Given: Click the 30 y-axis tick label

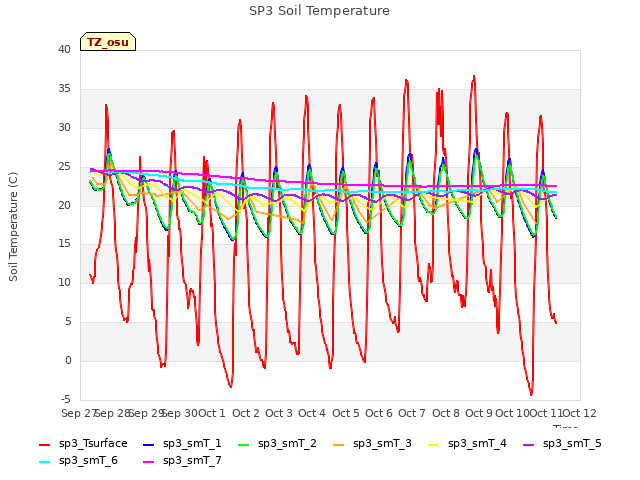Looking at the screenshot, I should coord(64,127).
